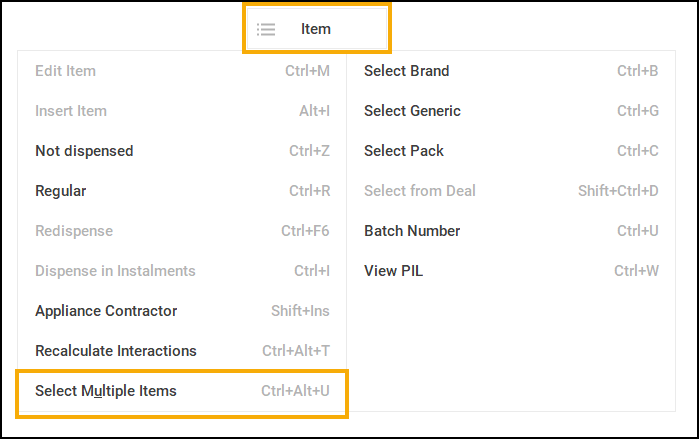Image resolution: width=699 pixels, height=439 pixels.
Task: Choose Edit Item from the menu
Action: [x=65, y=71]
